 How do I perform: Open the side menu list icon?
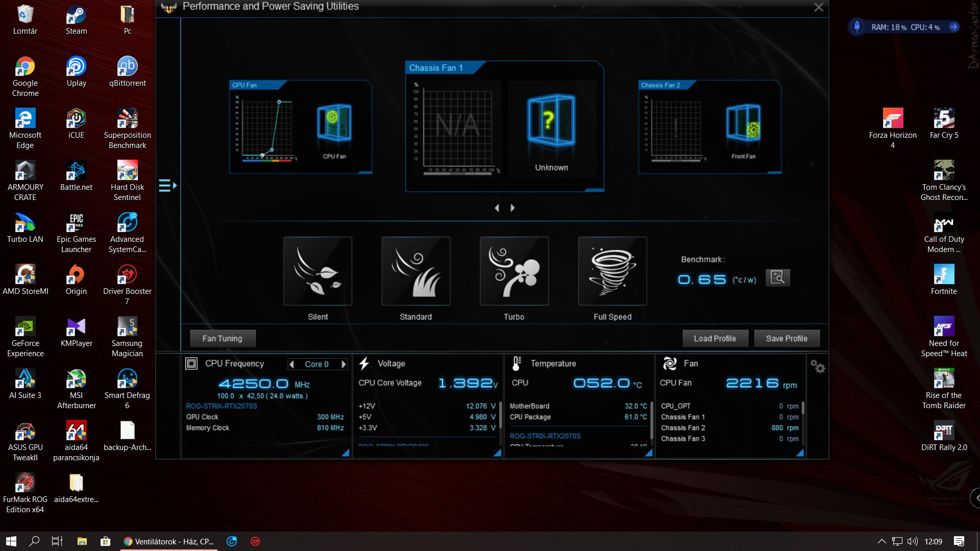(x=167, y=186)
